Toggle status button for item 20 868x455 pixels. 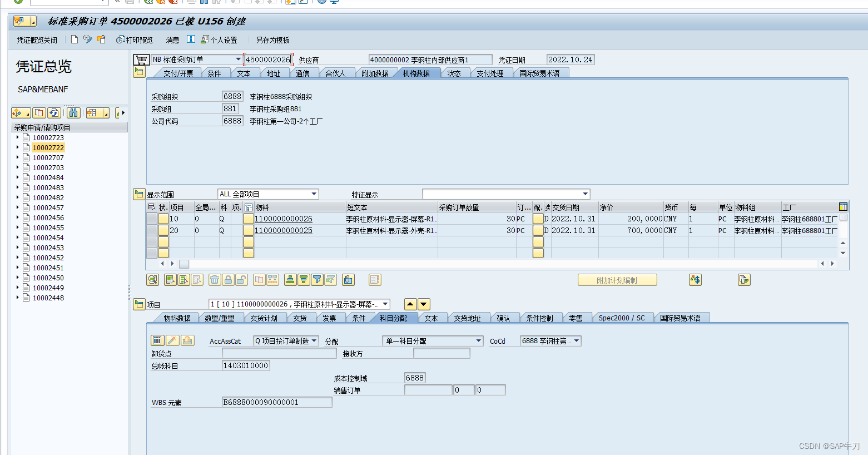(x=163, y=230)
